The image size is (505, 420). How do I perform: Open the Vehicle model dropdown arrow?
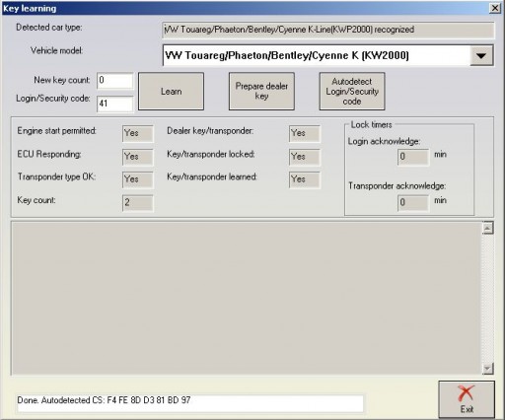(x=481, y=55)
